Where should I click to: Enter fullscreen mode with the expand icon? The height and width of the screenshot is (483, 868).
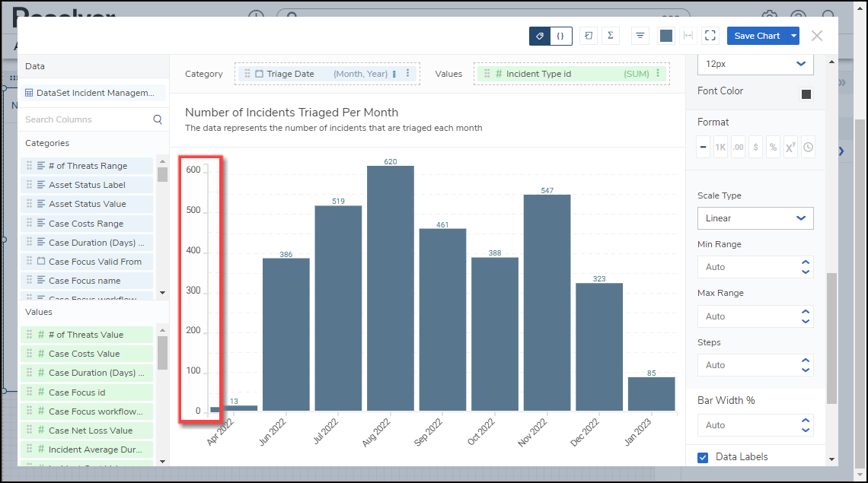click(x=710, y=36)
